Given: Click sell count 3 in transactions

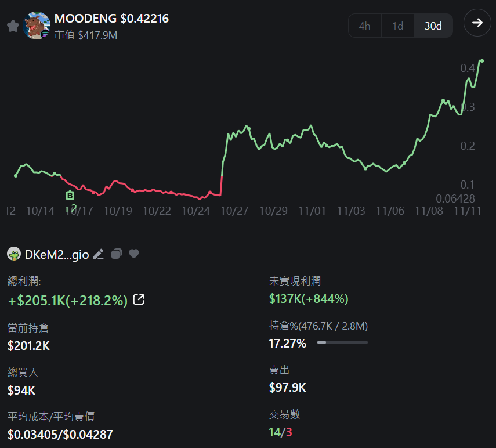Looking at the screenshot, I should pyautogui.click(x=289, y=432).
